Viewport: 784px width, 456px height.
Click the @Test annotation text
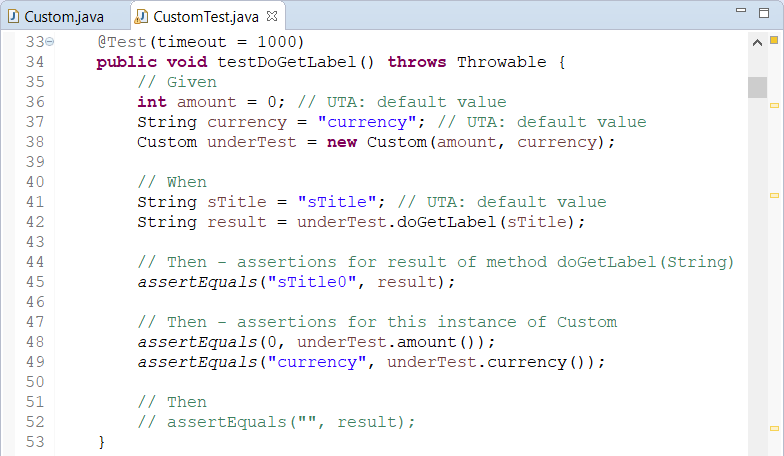(122, 42)
